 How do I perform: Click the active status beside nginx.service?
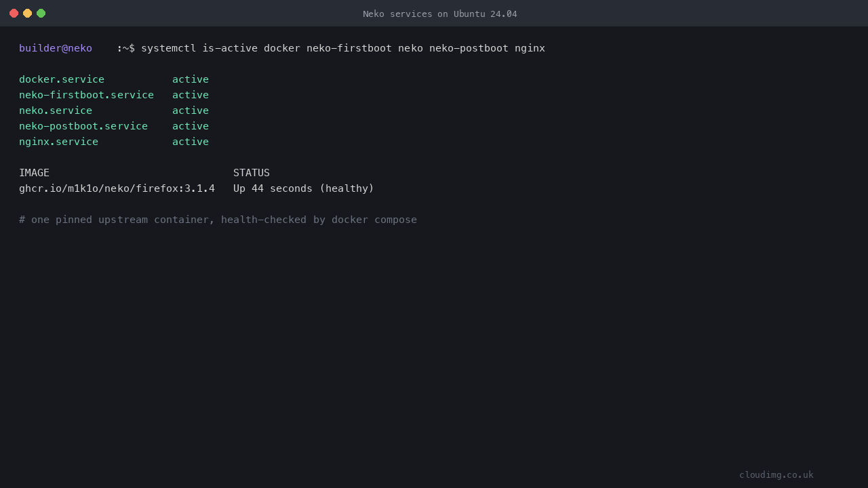191,142
